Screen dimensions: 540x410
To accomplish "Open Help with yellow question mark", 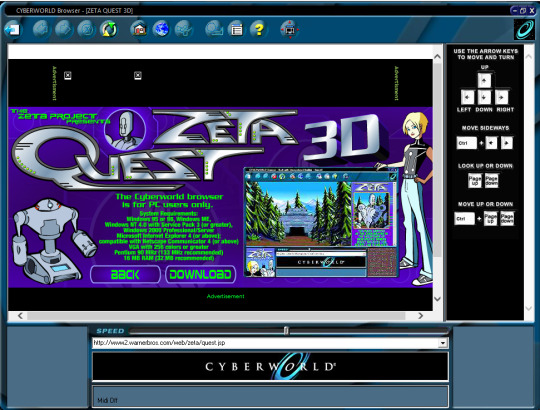I will pyautogui.click(x=259, y=29).
